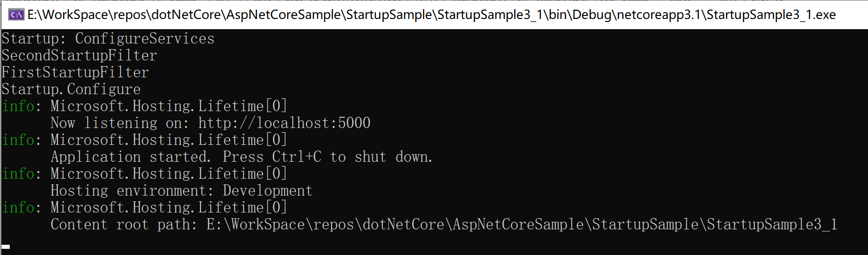868x255 pixels.
Task: Click the E:\WorkSpace content root path value
Action: tap(521, 224)
